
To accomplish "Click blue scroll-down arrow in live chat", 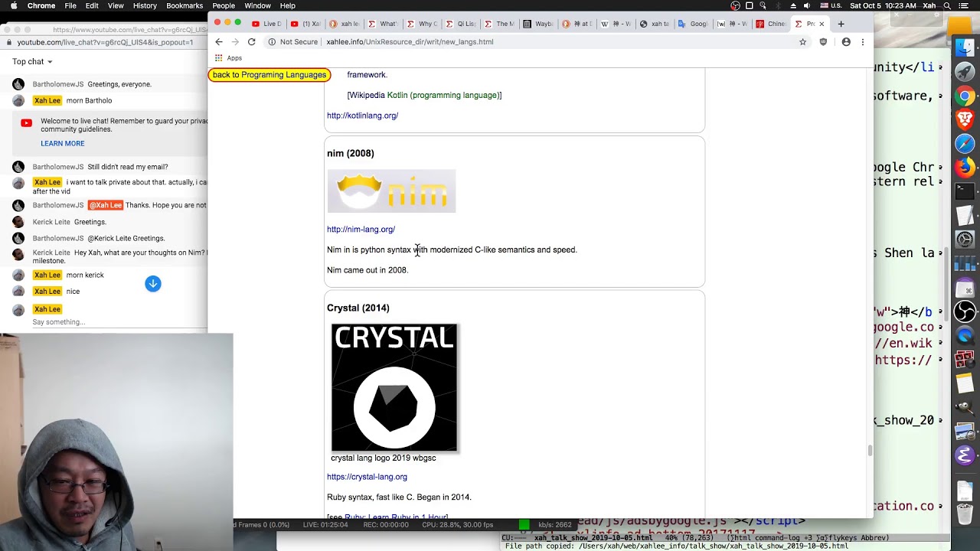I will [x=153, y=284].
